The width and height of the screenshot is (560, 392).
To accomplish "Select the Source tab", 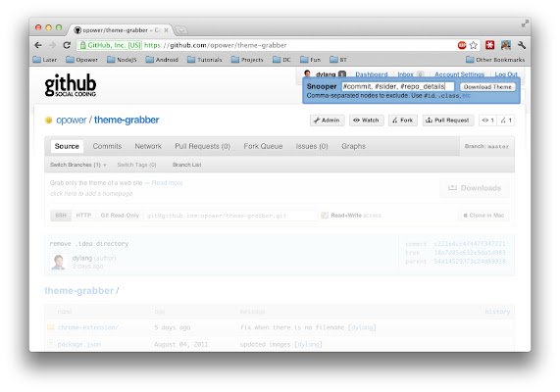I will click(67, 146).
